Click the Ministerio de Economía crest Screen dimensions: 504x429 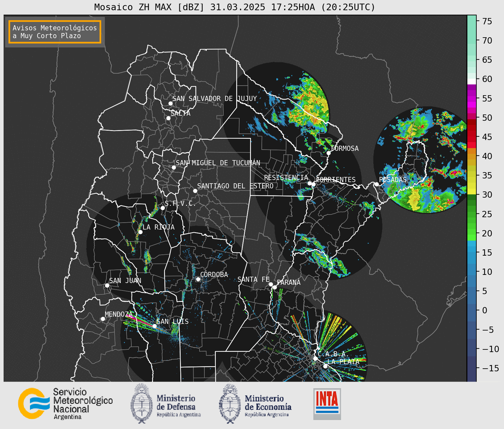pos(230,403)
